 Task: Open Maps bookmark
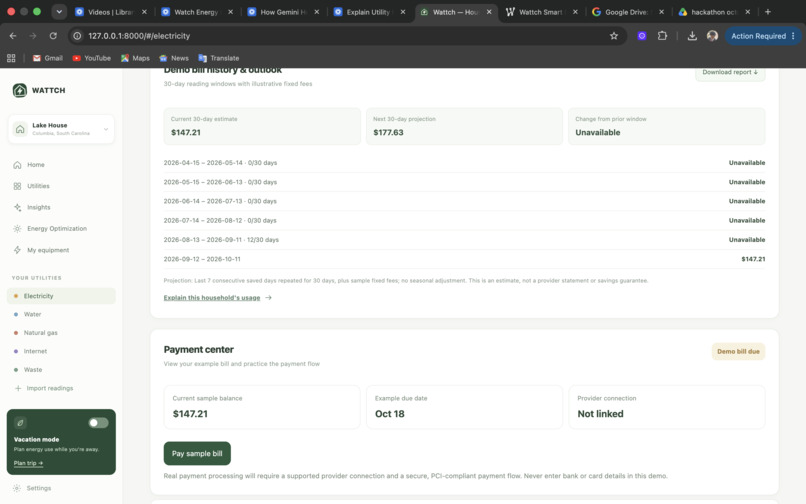pos(135,58)
